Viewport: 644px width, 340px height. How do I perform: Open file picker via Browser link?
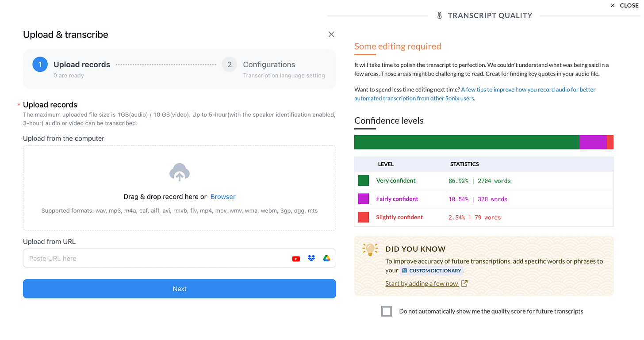223,196
